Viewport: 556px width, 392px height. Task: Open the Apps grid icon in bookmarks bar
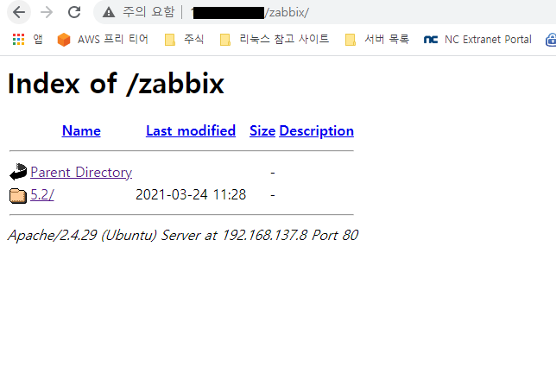(x=18, y=39)
